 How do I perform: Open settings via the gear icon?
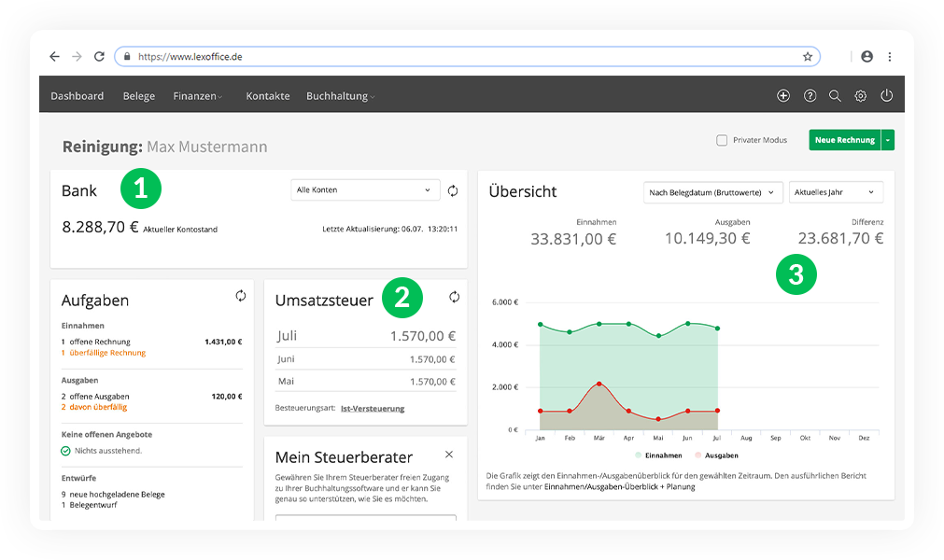[861, 95]
